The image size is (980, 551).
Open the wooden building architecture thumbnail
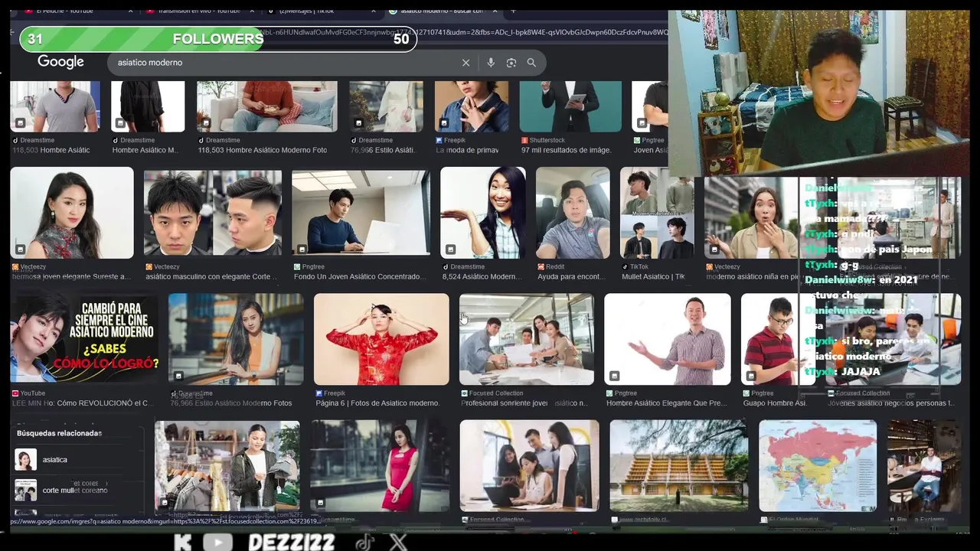point(679,465)
